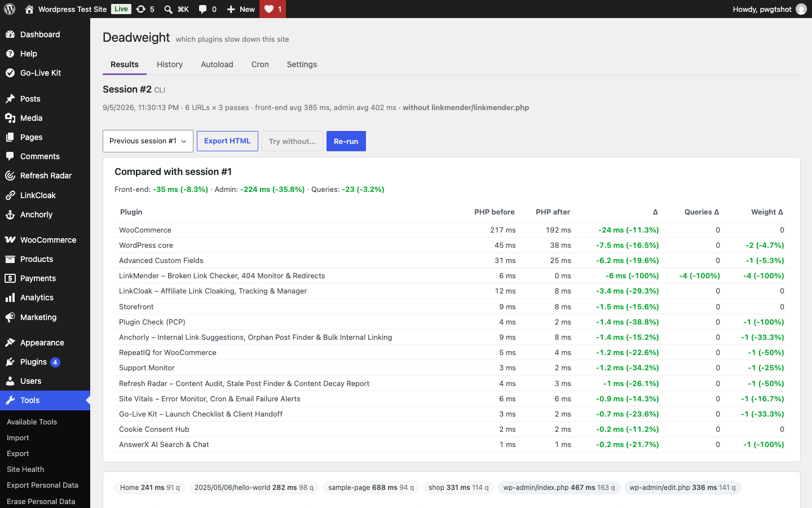Open the home icon for Wordpress Test Site
This screenshot has height=508, width=812.
(29, 9)
